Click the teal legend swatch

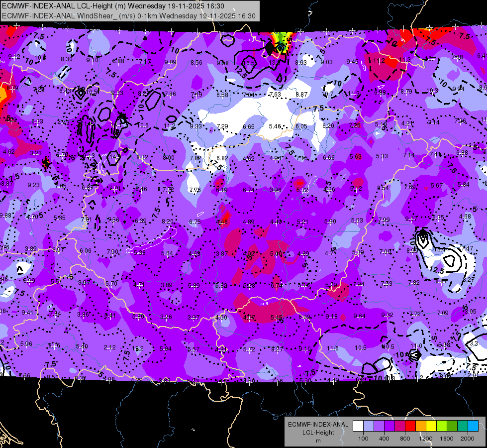pyautogui.click(x=463, y=426)
